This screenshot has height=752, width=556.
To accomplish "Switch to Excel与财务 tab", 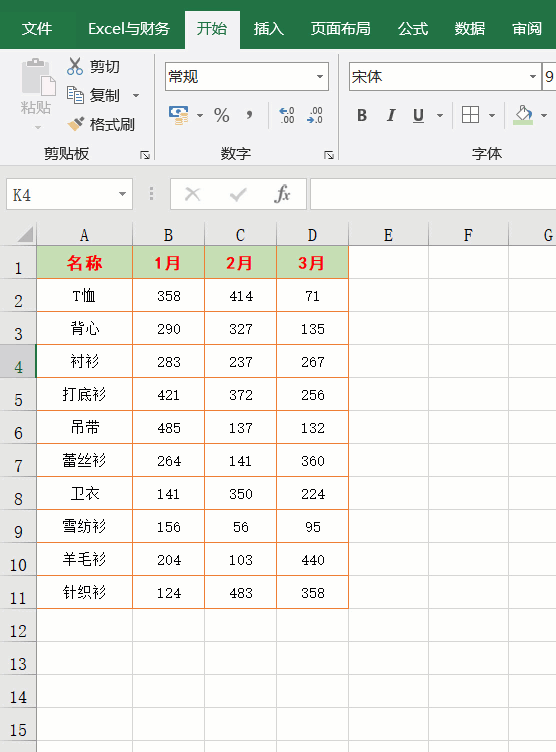I will 129,29.
